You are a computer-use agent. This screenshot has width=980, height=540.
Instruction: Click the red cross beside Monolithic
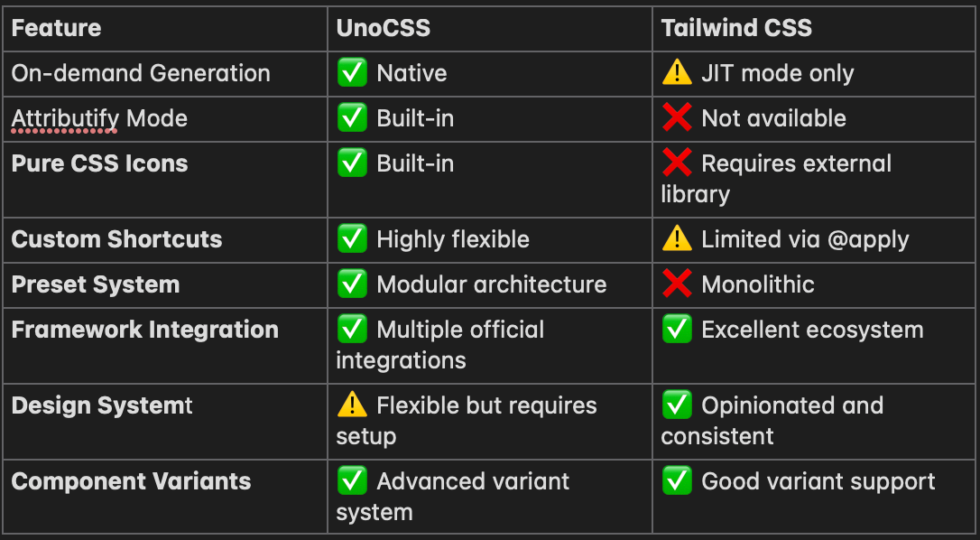tap(677, 284)
